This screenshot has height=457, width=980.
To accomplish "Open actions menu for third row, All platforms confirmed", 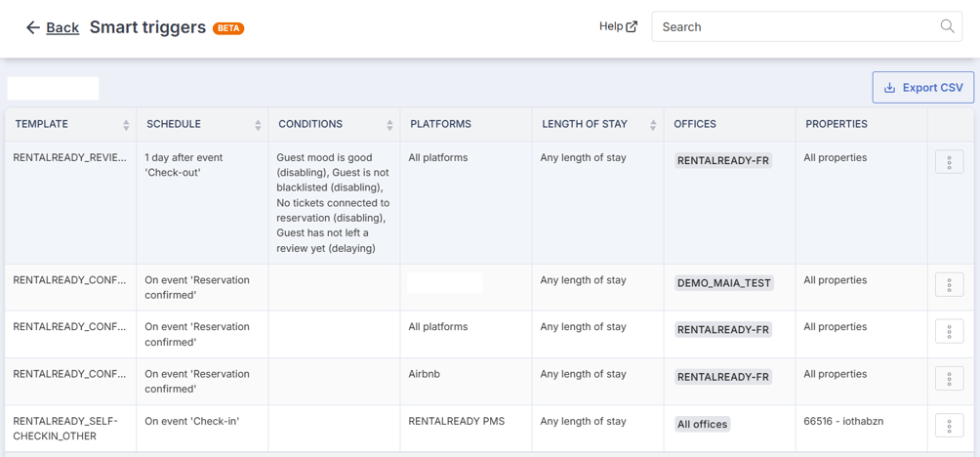I will [949, 331].
